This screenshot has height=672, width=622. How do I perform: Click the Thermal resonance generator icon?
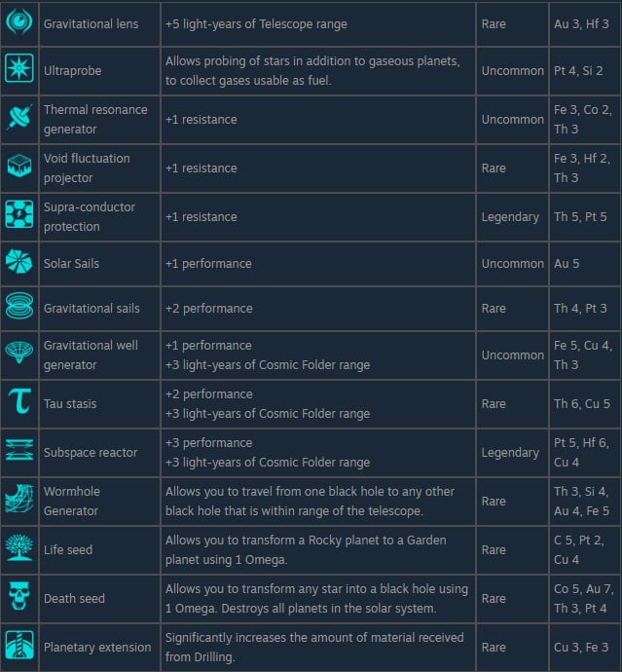(x=18, y=119)
